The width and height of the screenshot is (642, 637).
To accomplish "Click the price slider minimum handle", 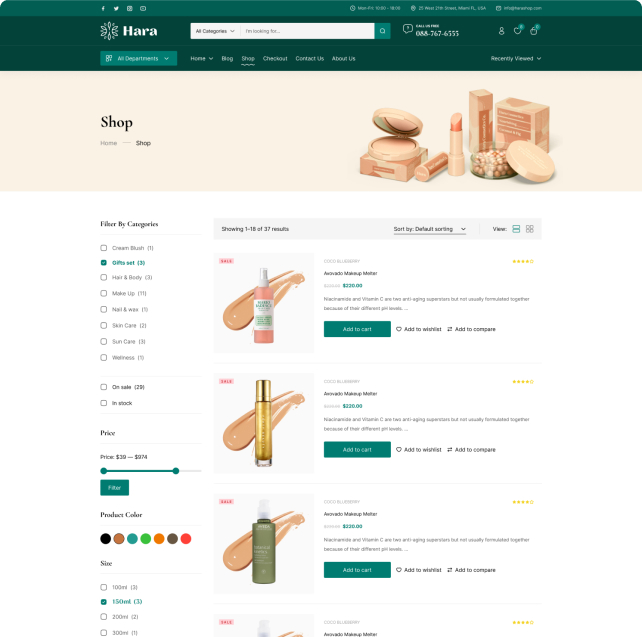I will click(104, 471).
